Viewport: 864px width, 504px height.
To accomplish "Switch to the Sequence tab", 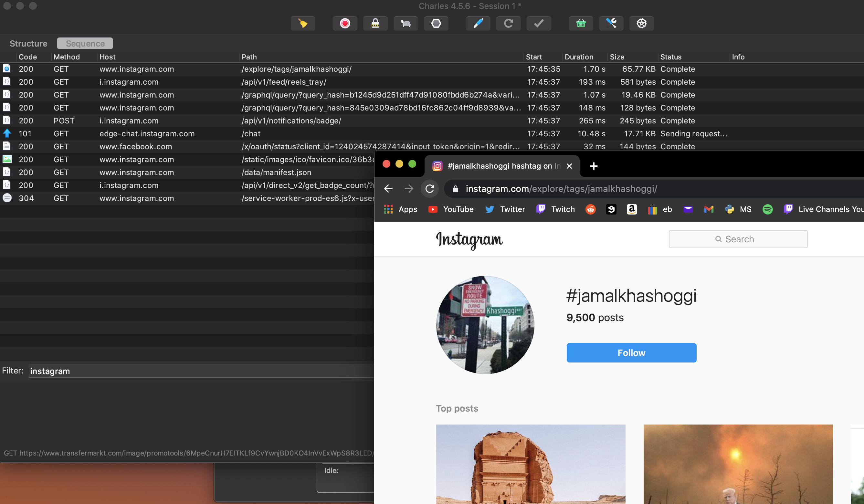I will click(x=85, y=44).
